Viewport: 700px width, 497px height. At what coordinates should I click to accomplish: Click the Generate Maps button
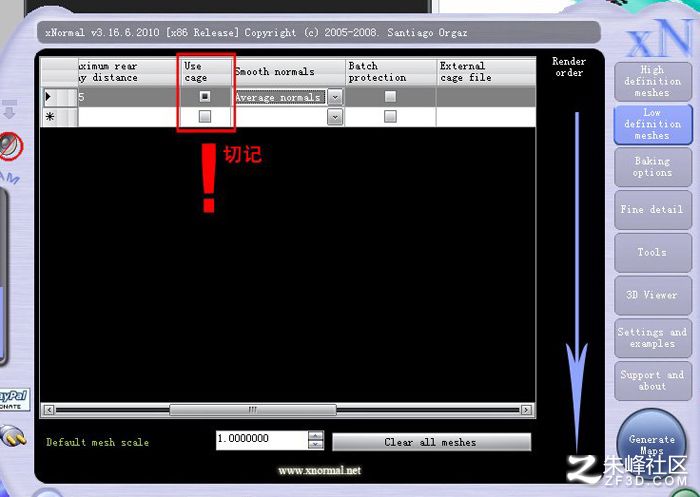[652, 442]
